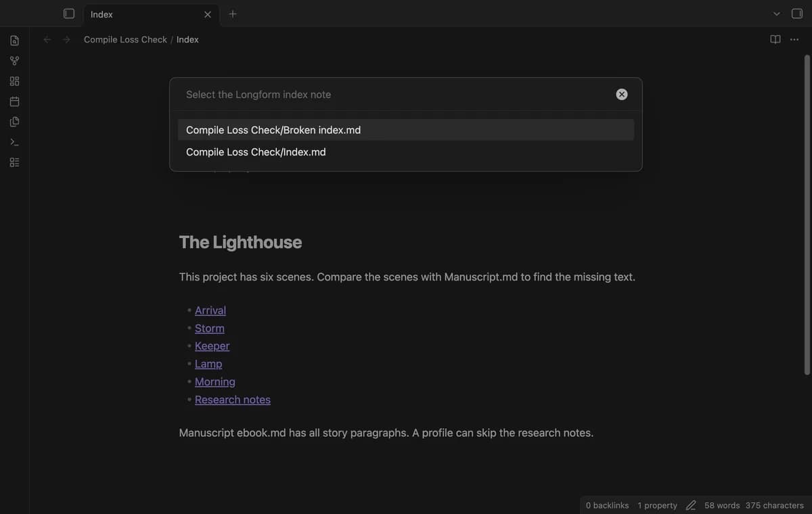Click the 0 backlinks status item
The image size is (812, 514).
pos(607,505)
